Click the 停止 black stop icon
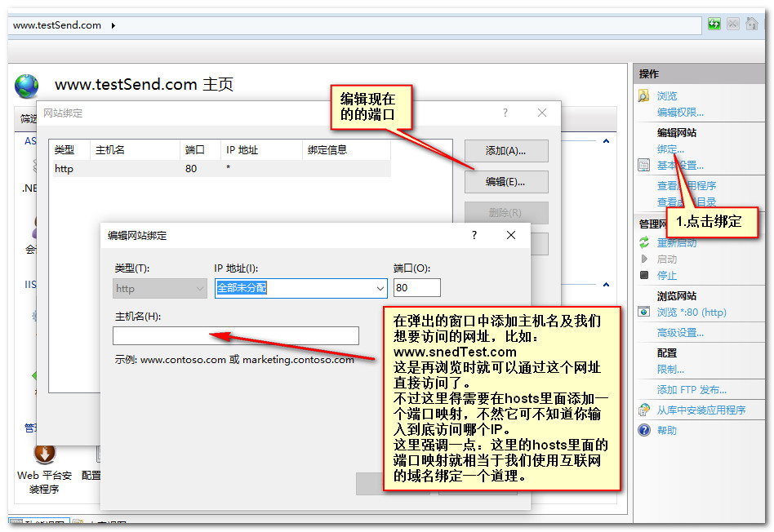Image resolution: width=774 pixels, height=532 pixels. [644, 275]
